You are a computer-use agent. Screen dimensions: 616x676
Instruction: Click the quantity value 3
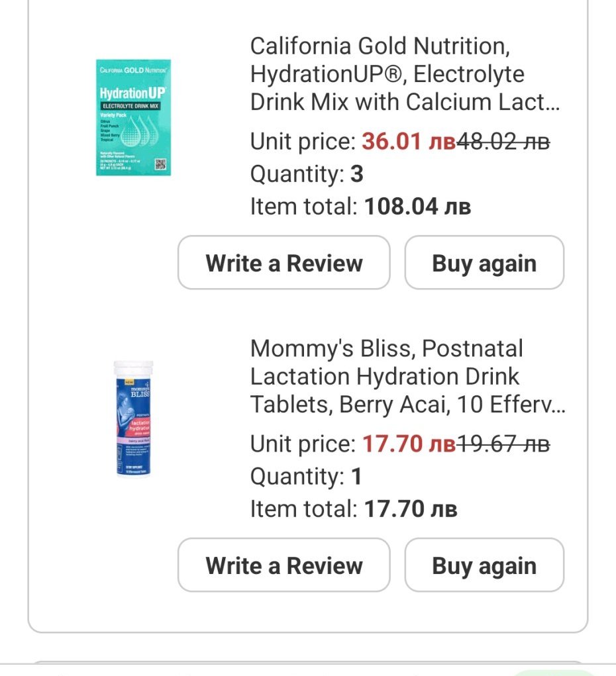pyautogui.click(x=356, y=174)
